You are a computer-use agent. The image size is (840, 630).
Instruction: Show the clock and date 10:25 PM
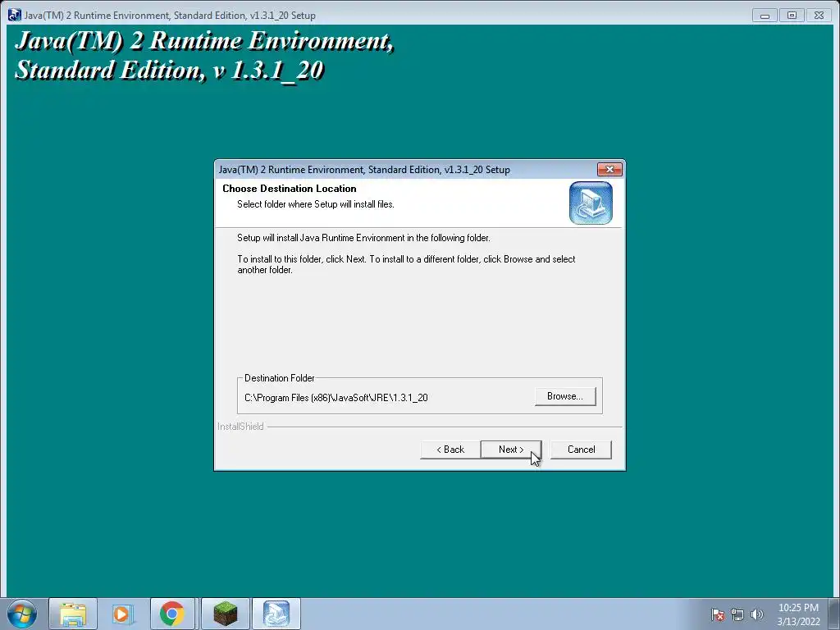798,614
